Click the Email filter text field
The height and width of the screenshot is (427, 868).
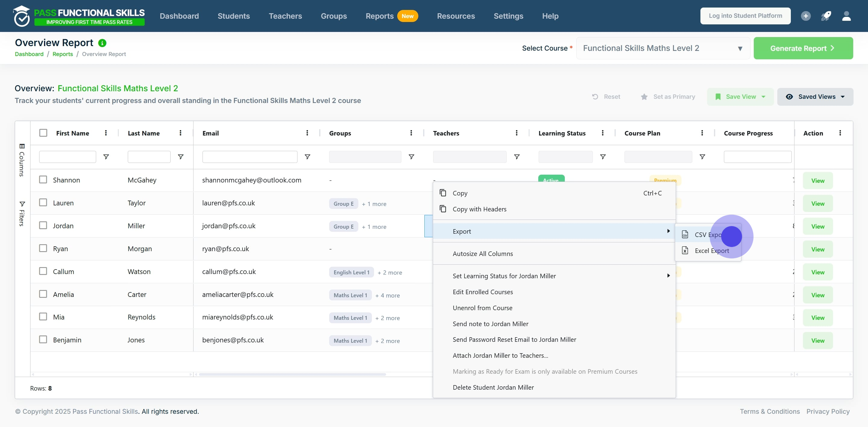click(x=250, y=157)
